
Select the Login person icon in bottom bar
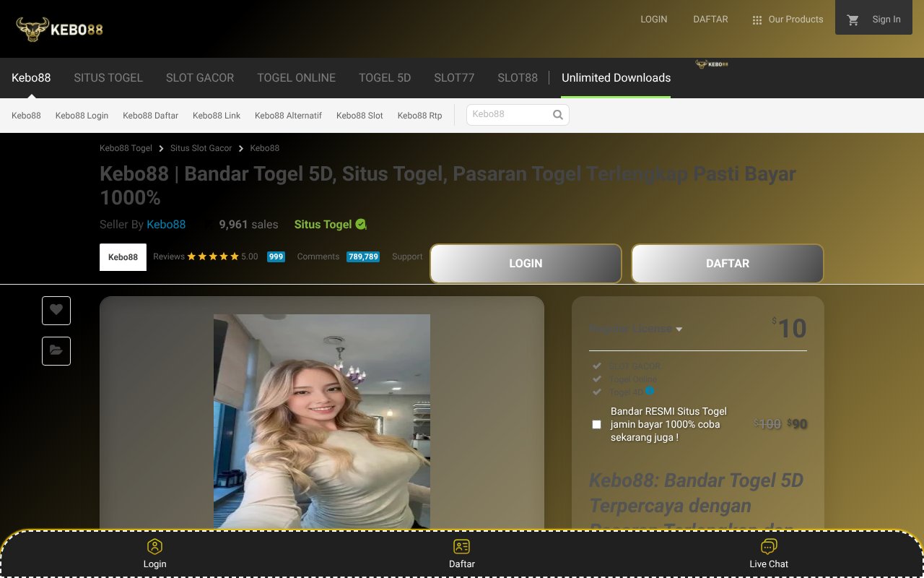[154, 547]
